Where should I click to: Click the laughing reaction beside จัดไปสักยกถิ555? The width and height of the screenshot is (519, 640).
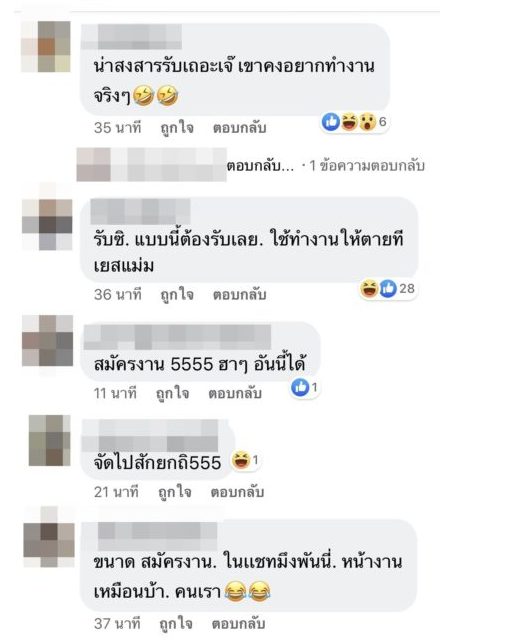click(x=245, y=460)
